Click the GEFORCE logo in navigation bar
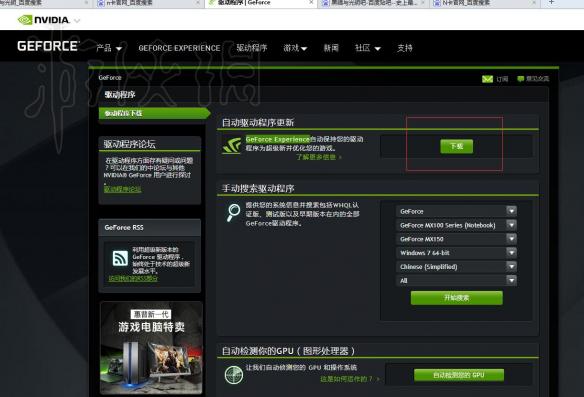 [48, 46]
